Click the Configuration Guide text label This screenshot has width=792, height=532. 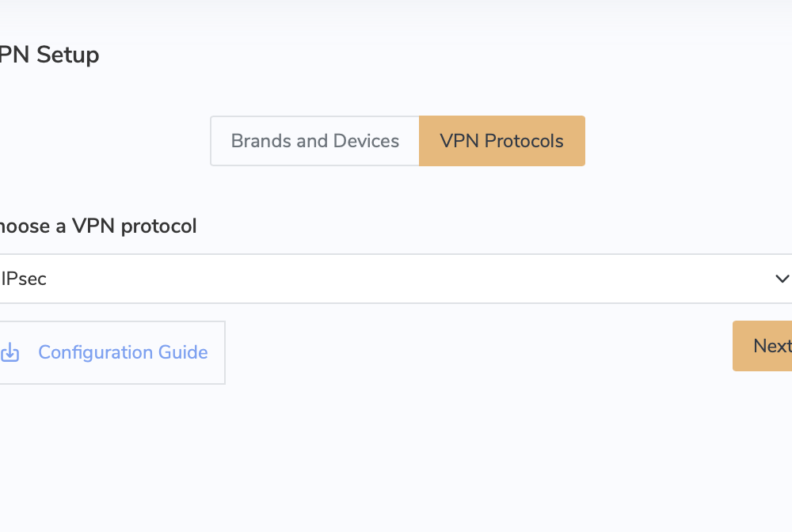[123, 351]
